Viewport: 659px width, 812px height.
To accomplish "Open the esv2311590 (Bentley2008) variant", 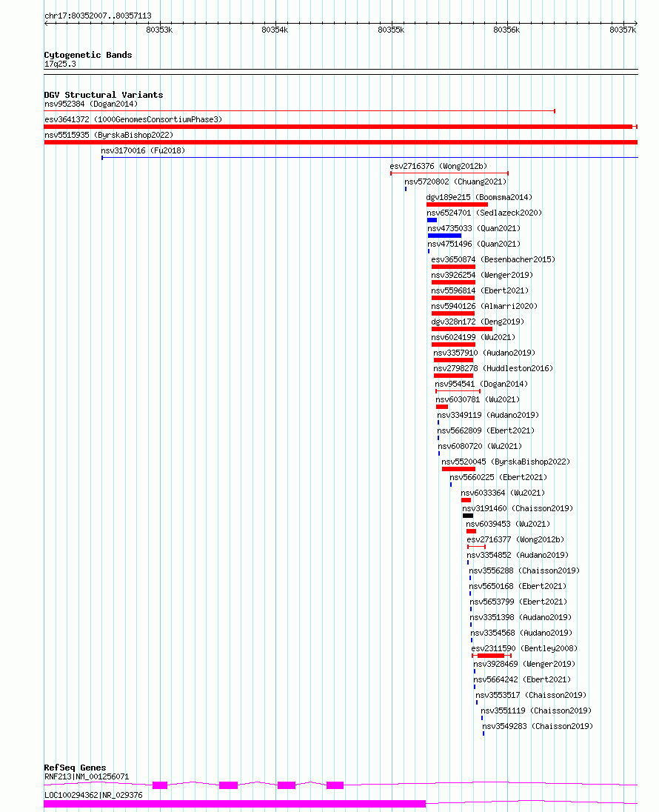I will click(524, 648).
